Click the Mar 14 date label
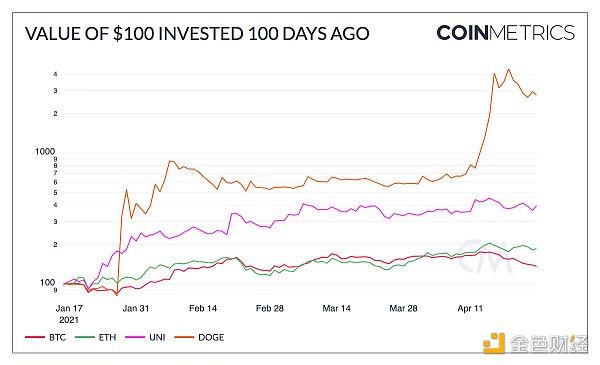The width and height of the screenshot is (600, 365). click(336, 308)
